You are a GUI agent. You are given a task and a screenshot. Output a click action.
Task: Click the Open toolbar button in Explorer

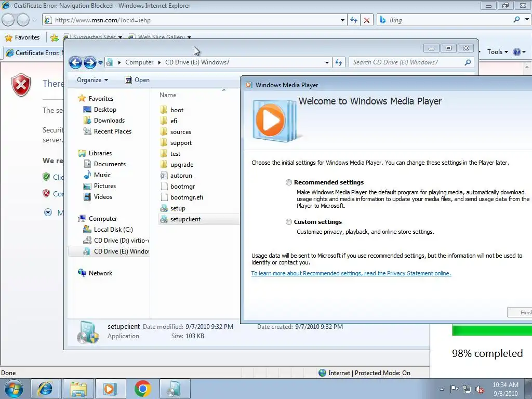137,80
